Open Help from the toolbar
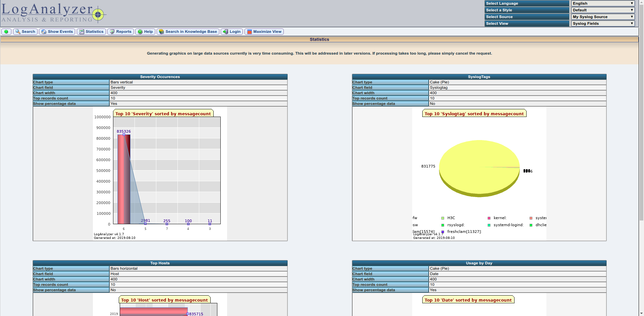644x316 pixels. (x=145, y=31)
